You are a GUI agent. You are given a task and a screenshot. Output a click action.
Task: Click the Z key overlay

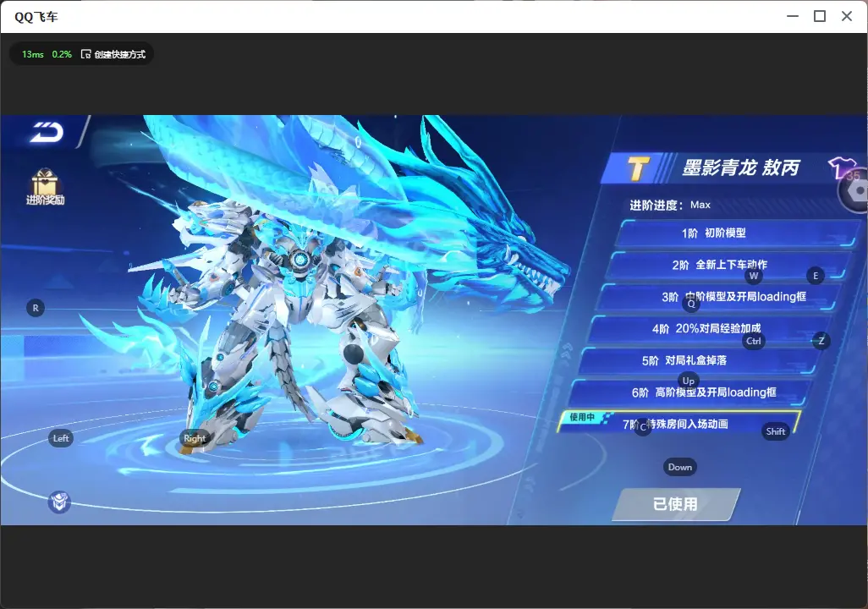[821, 341]
